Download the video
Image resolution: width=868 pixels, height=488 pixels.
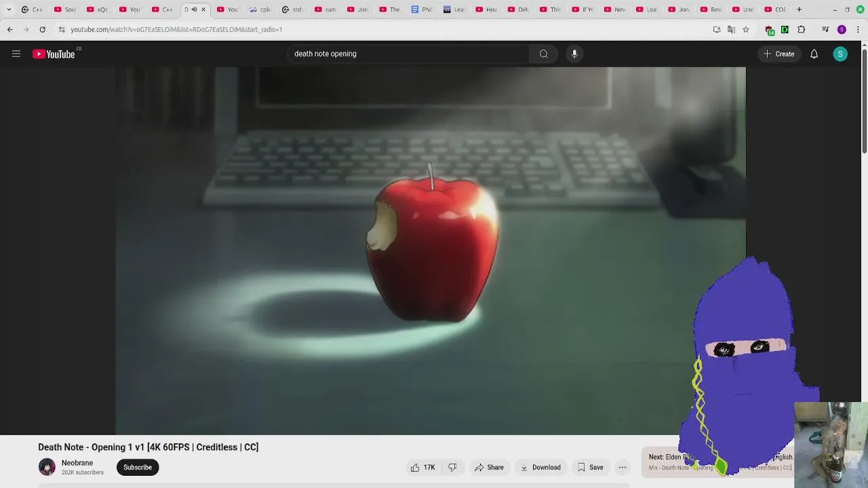tap(540, 467)
